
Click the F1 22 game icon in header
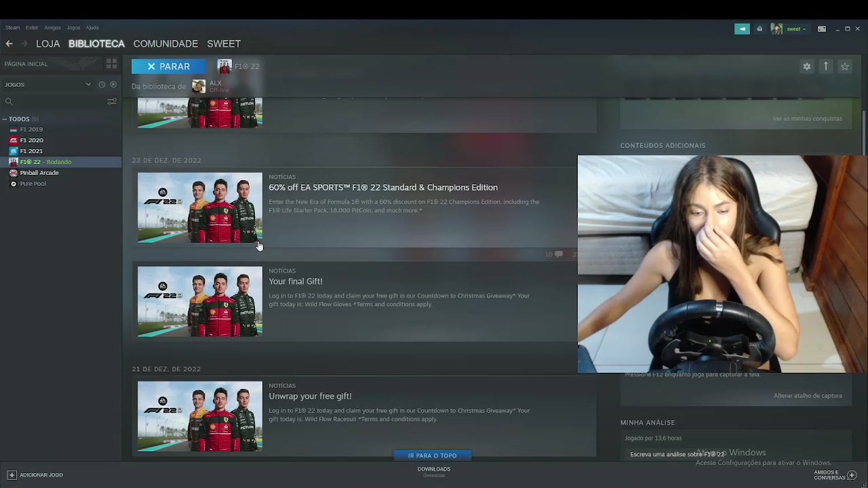(224, 66)
